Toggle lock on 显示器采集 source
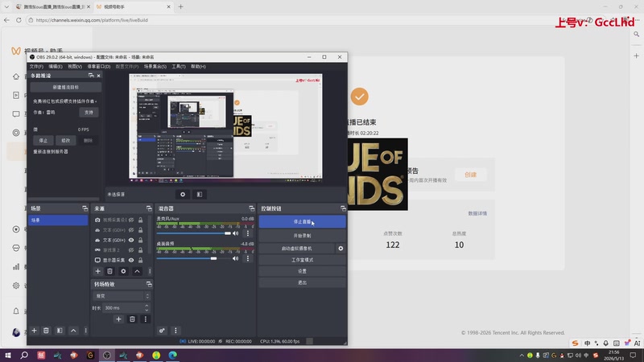The image size is (644, 362). pos(140,260)
